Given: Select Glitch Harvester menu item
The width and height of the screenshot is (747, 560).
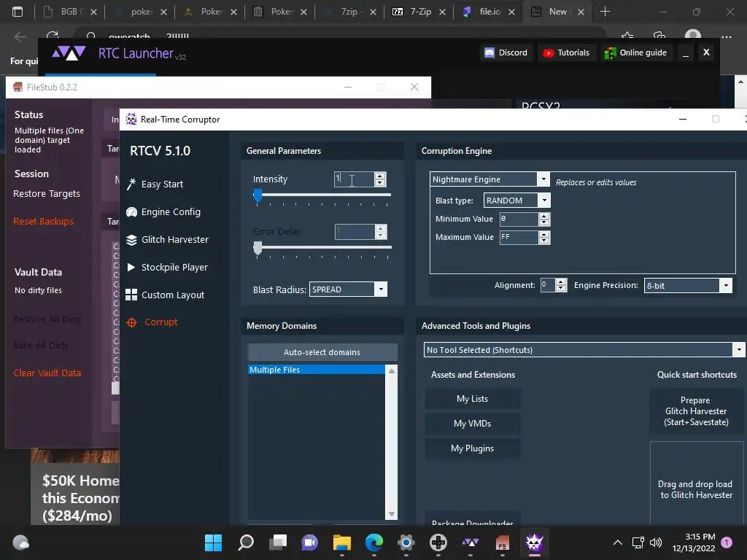Looking at the screenshot, I should [175, 239].
